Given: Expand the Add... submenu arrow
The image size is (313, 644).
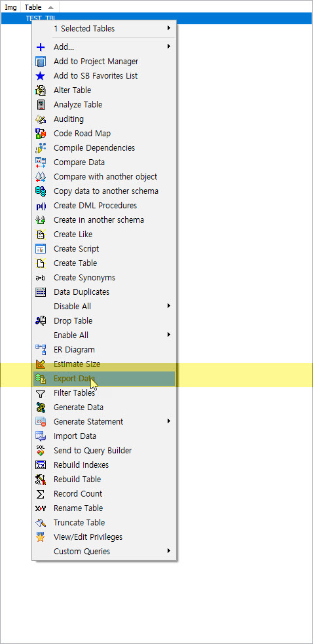Looking at the screenshot, I should (x=169, y=47).
